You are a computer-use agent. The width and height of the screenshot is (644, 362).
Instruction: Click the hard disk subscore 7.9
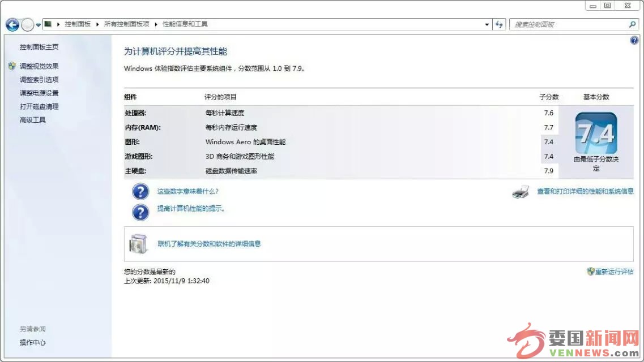(549, 171)
